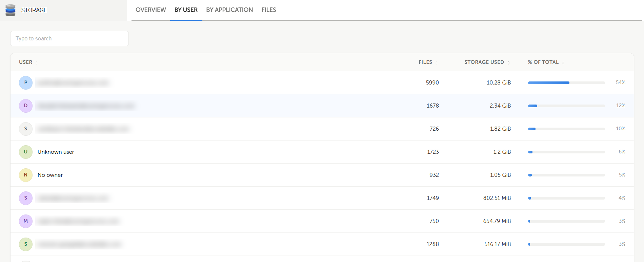644x262 pixels.
Task: Click the gray S avatar in 726-files row
Action: pos(26,129)
